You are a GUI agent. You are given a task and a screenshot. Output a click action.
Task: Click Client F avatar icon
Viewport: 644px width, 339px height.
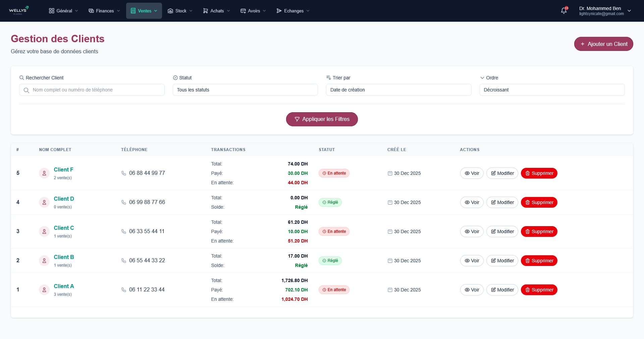pyautogui.click(x=44, y=173)
